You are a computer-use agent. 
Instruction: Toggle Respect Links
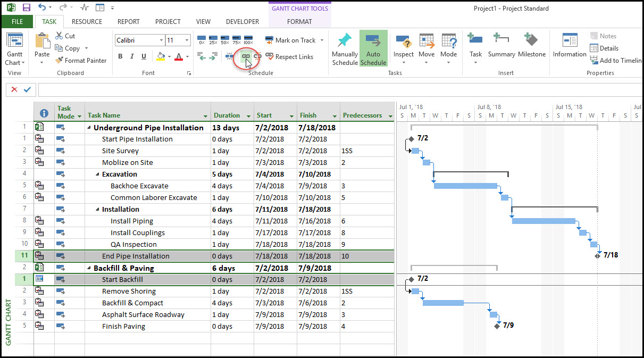(x=289, y=57)
